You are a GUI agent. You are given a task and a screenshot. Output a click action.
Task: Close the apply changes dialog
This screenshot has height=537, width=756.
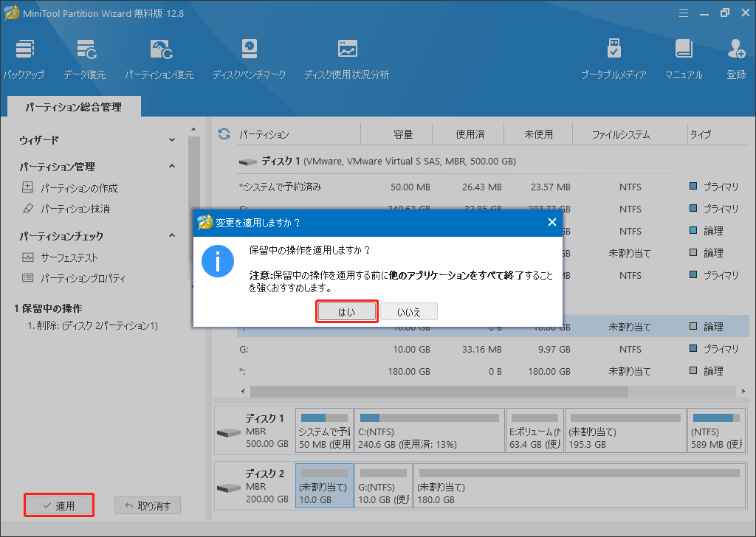[552, 222]
